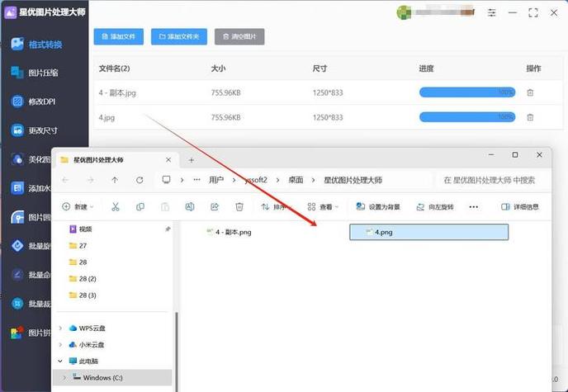Select the 4 - 副本.jpg file name
The height and width of the screenshot is (392, 568).
click(117, 93)
